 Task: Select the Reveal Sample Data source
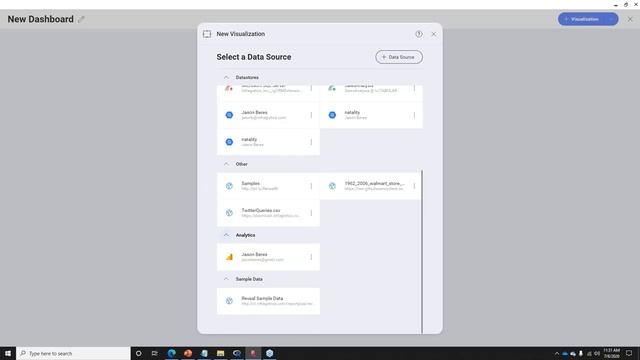[x=268, y=301]
